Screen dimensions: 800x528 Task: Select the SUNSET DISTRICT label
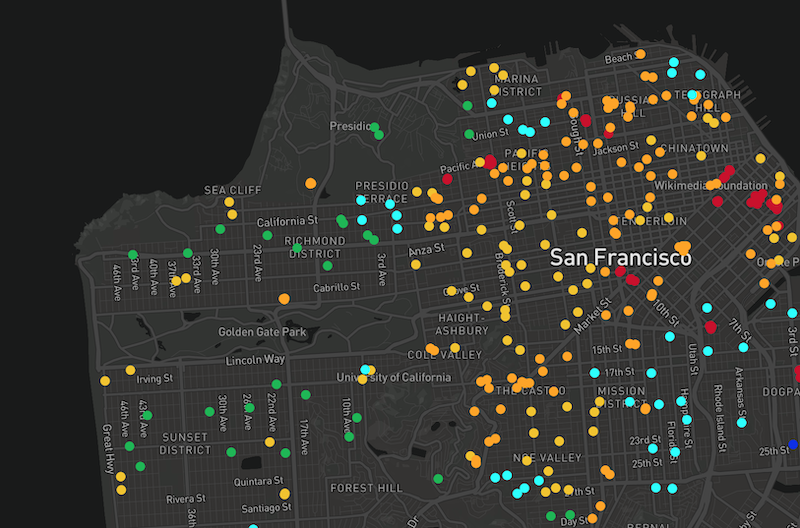185,444
